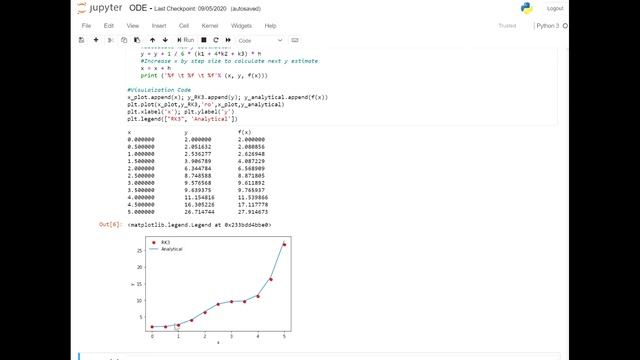Screen dimensions: 640x360
Task: Click the Visualization Code comment line
Action: [x=159, y=90]
